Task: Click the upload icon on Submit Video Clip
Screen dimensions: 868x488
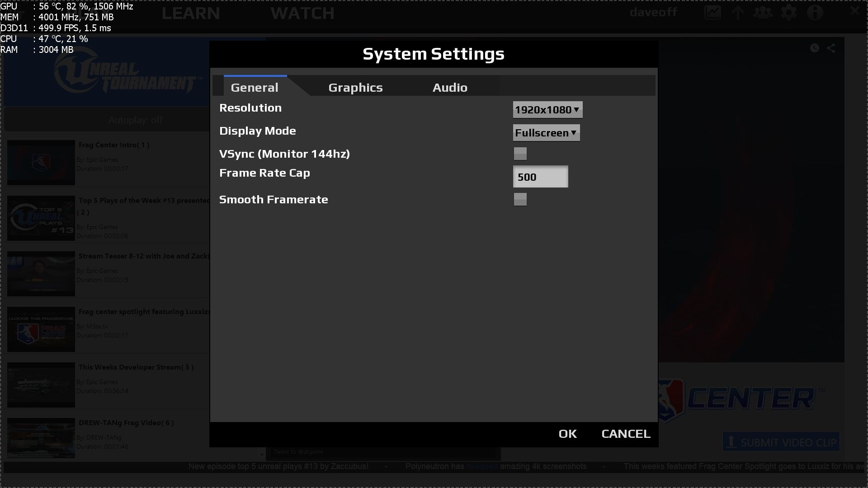Action: pos(731,441)
